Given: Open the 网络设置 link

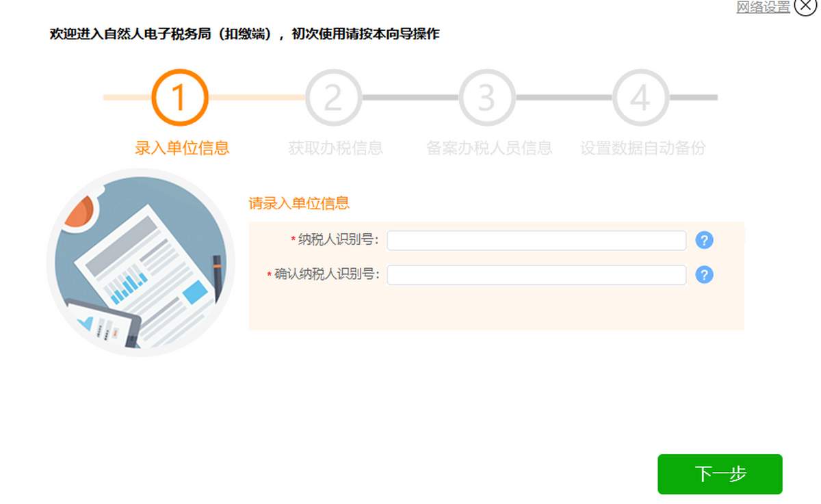Looking at the screenshot, I should 763,8.
